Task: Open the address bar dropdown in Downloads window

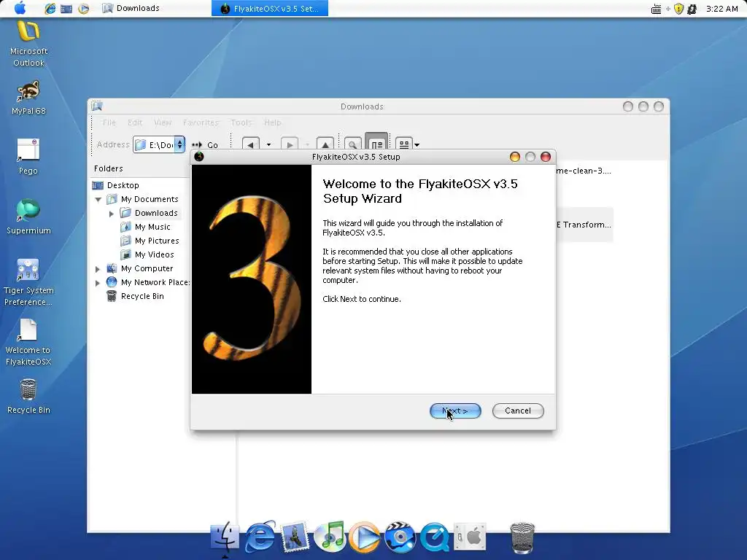Action: (179, 144)
